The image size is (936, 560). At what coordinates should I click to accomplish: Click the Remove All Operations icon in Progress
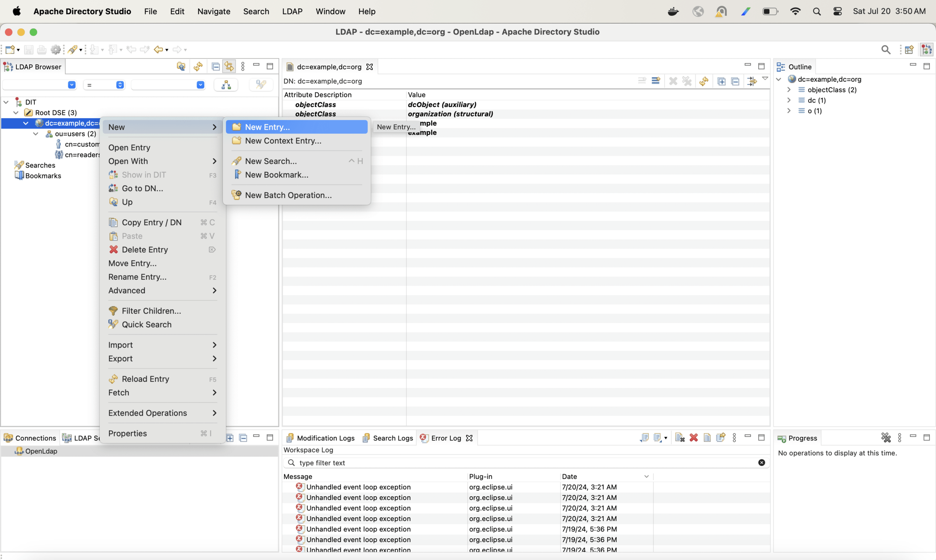coord(886,438)
